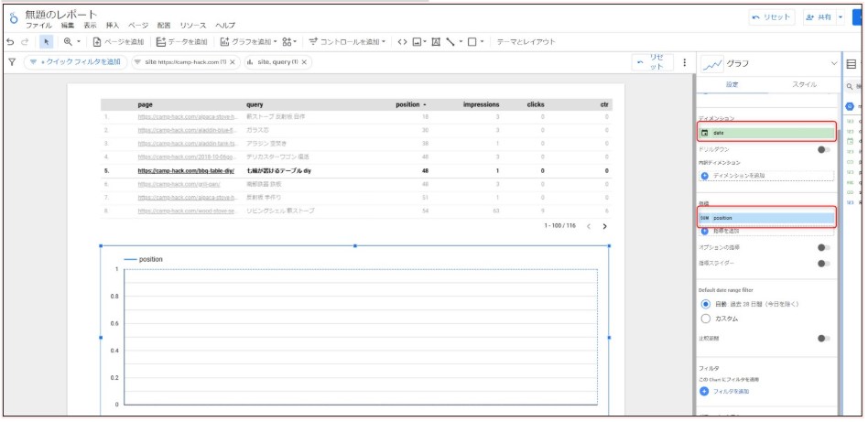Click the URL embed code icon
This screenshot has width=868, height=422.
403,41
